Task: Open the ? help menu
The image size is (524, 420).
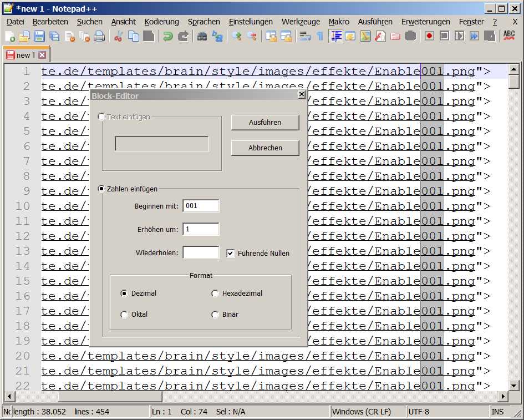Action: (495, 22)
